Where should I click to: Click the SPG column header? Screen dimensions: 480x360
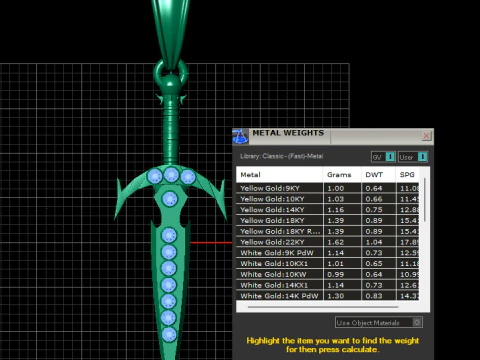pyautogui.click(x=407, y=175)
